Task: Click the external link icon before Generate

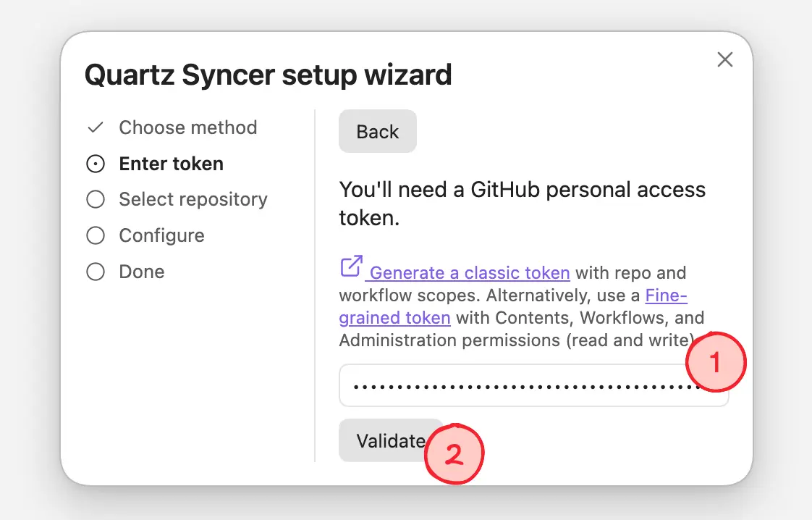Action: pyautogui.click(x=351, y=267)
